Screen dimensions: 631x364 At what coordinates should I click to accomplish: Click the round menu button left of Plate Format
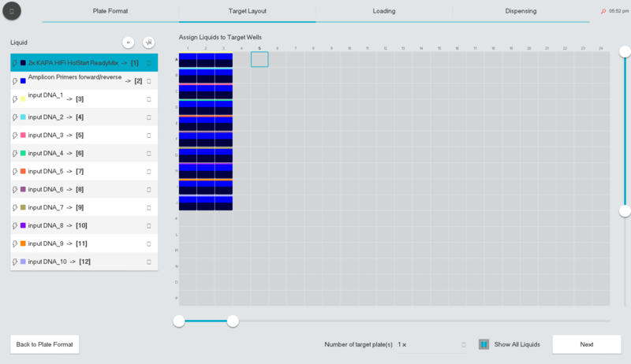coord(12,11)
